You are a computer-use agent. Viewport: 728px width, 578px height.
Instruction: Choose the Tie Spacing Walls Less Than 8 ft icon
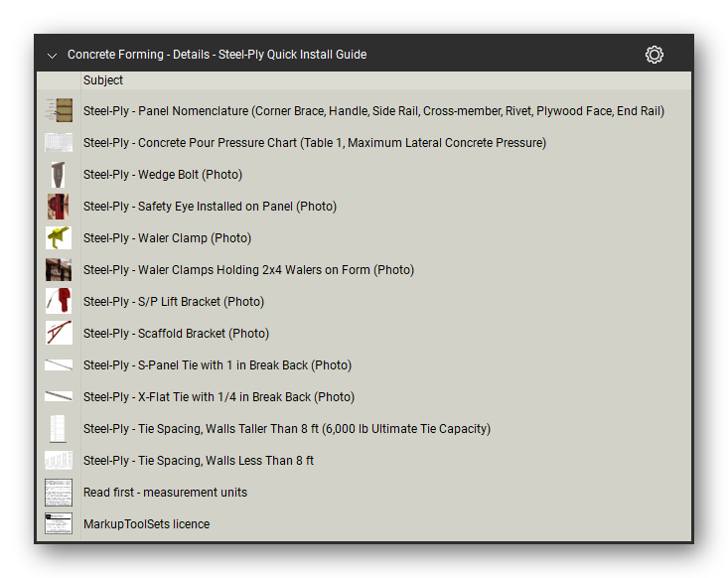coord(59,460)
